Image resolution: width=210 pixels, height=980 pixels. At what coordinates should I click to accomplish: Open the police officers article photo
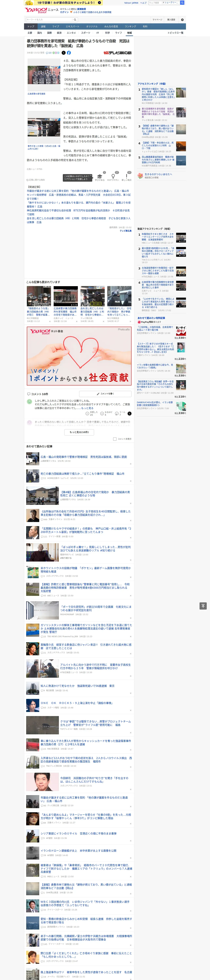(x=44, y=75)
